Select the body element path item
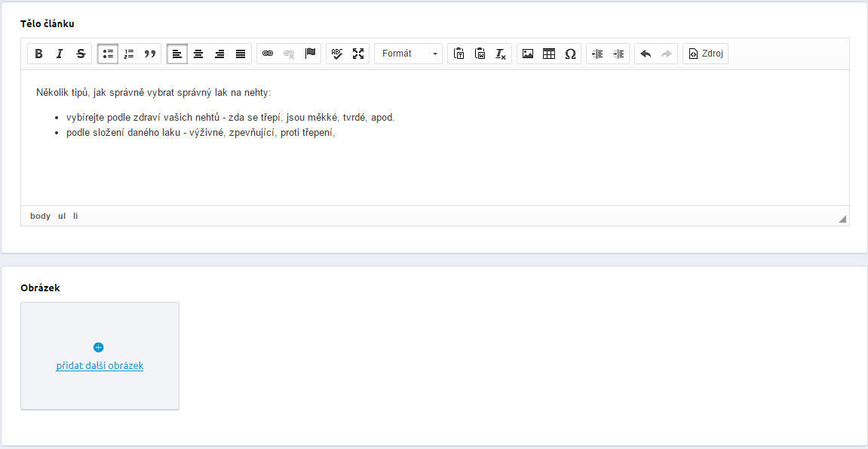The width and height of the screenshot is (868, 449). pyautogui.click(x=41, y=216)
